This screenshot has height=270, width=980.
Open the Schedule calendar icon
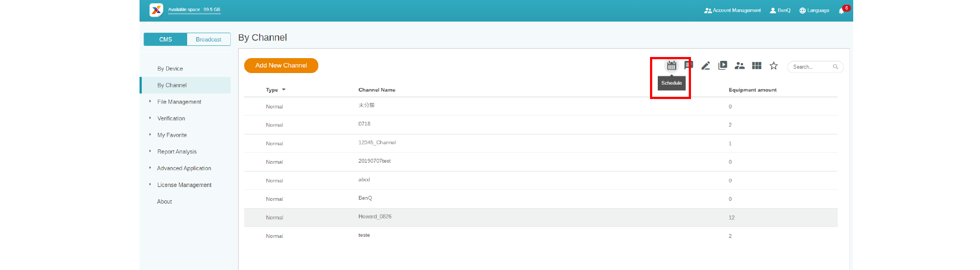pos(671,66)
